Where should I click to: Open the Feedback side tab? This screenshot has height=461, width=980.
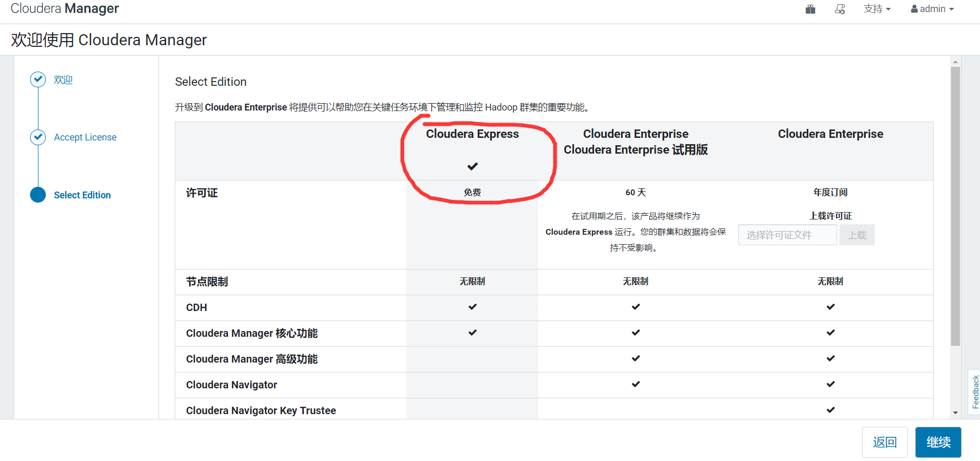975,392
